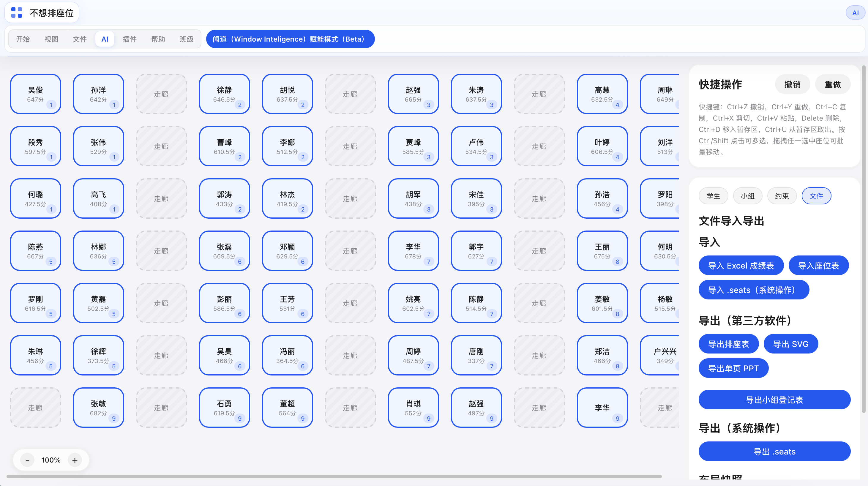Viewport: 868px width, 486px height.
Task: Select seat 赵强 497分
Action: (476, 408)
